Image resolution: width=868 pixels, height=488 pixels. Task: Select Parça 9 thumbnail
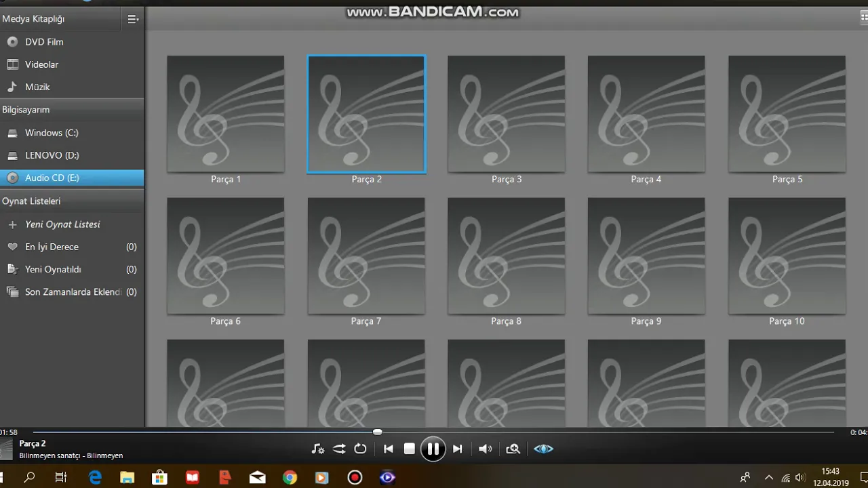[x=646, y=256]
